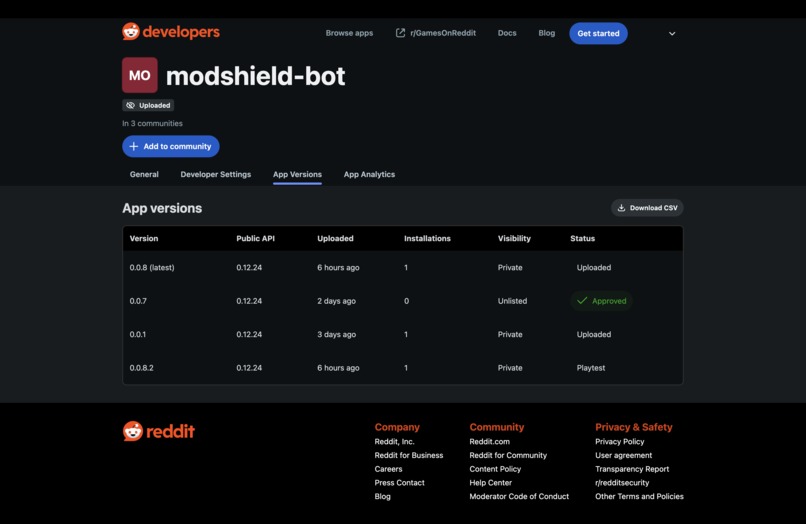Click Unlisted visibility for 0.0.7

point(512,301)
